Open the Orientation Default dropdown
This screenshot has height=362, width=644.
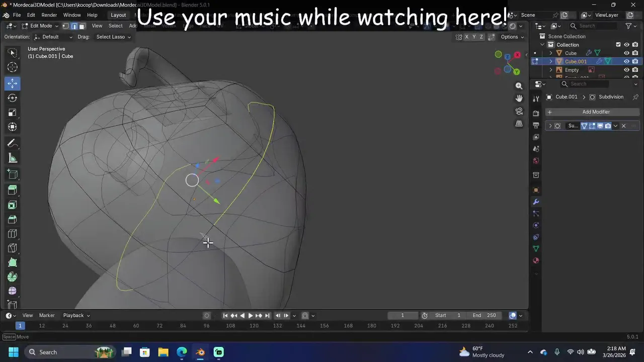coord(53,37)
